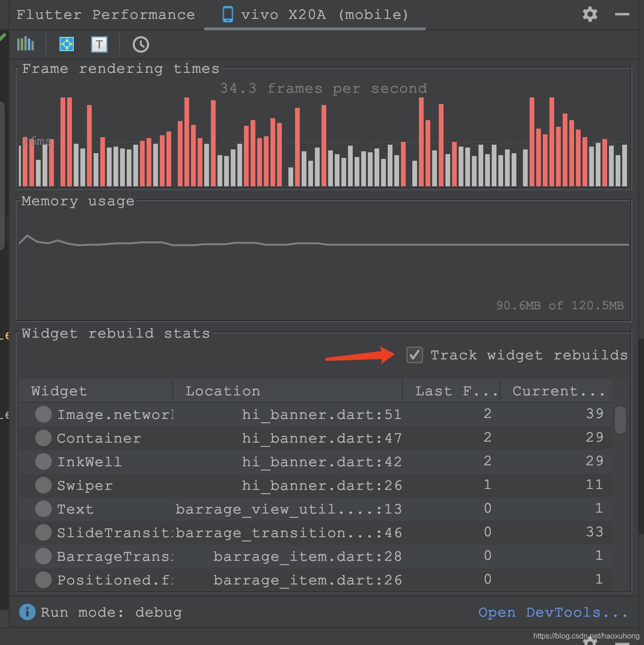The width and height of the screenshot is (644, 645).
Task: Click the rebuild indicator dot beside InkWell
Action: [x=43, y=462]
